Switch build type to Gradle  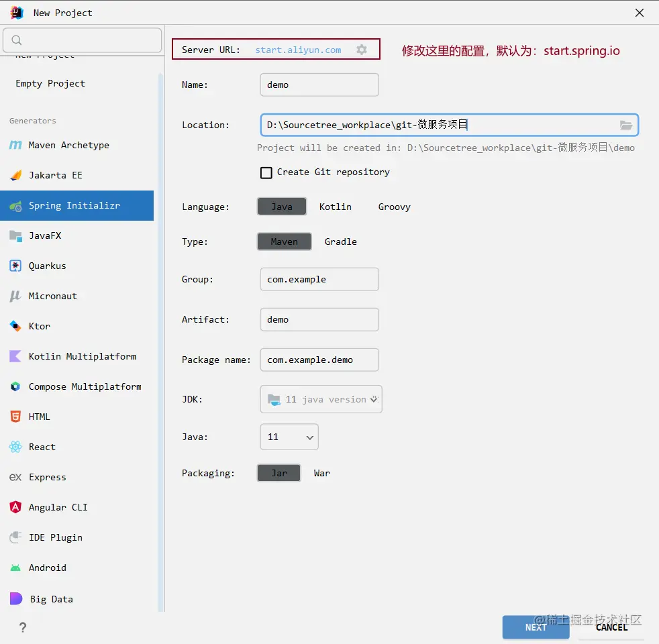(x=340, y=241)
